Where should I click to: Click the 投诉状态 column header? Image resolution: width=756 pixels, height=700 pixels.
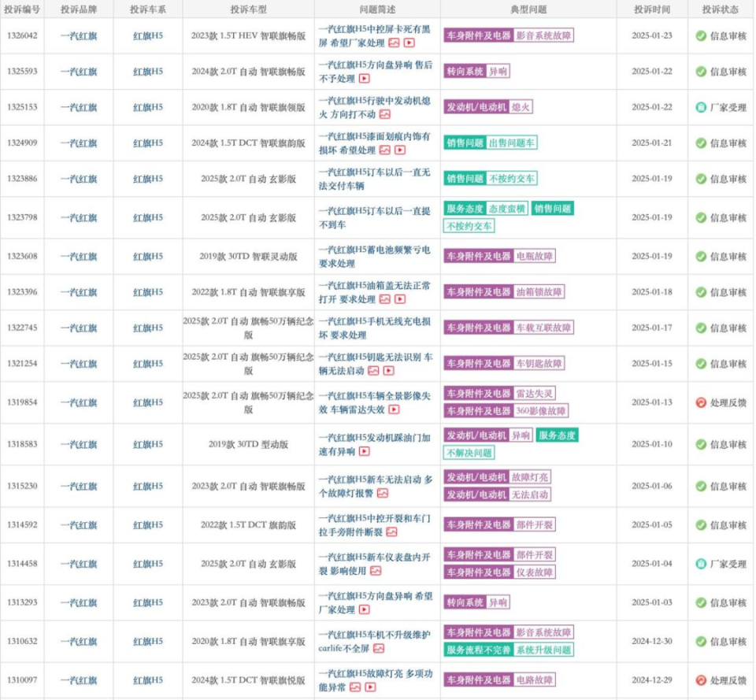tap(721, 9)
